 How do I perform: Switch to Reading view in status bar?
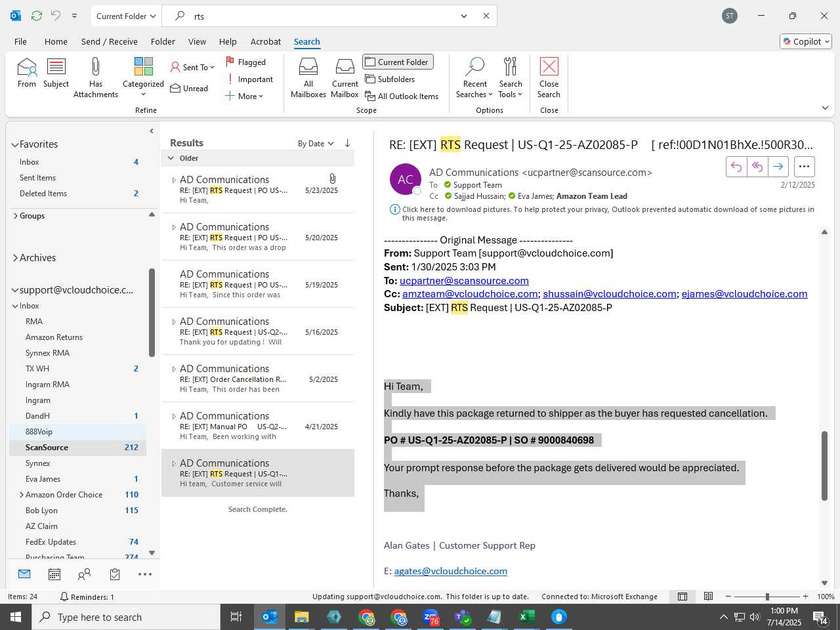coord(709,597)
